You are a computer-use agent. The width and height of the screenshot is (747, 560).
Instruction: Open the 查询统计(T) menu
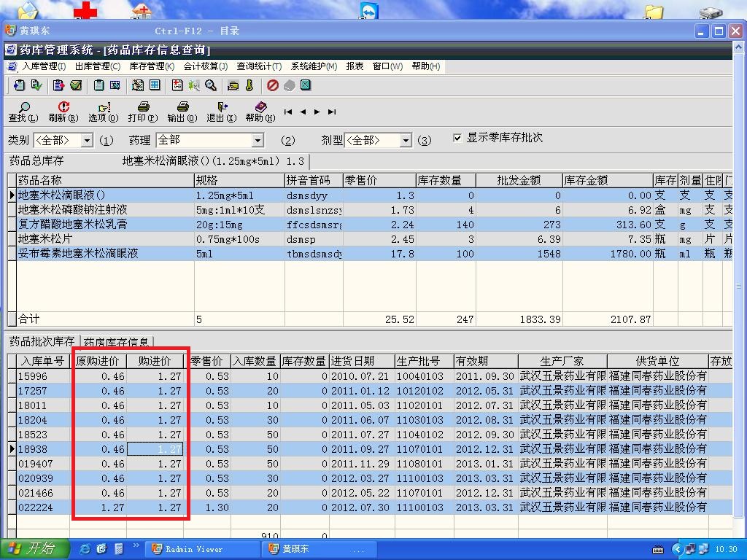[259, 66]
